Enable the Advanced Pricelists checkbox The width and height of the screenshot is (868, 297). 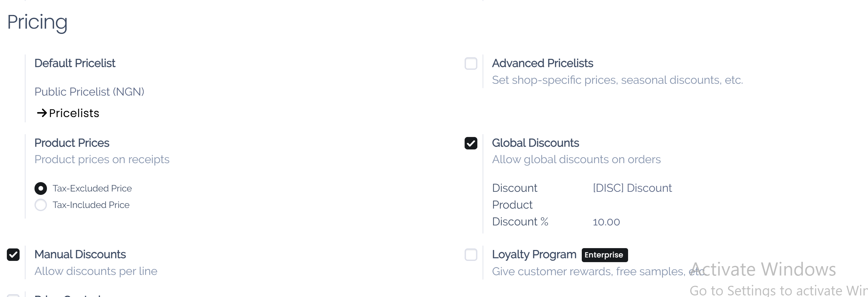(471, 64)
